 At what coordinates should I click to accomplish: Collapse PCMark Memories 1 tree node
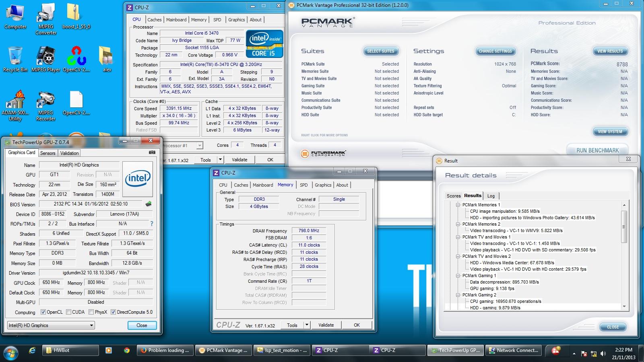pos(458,205)
